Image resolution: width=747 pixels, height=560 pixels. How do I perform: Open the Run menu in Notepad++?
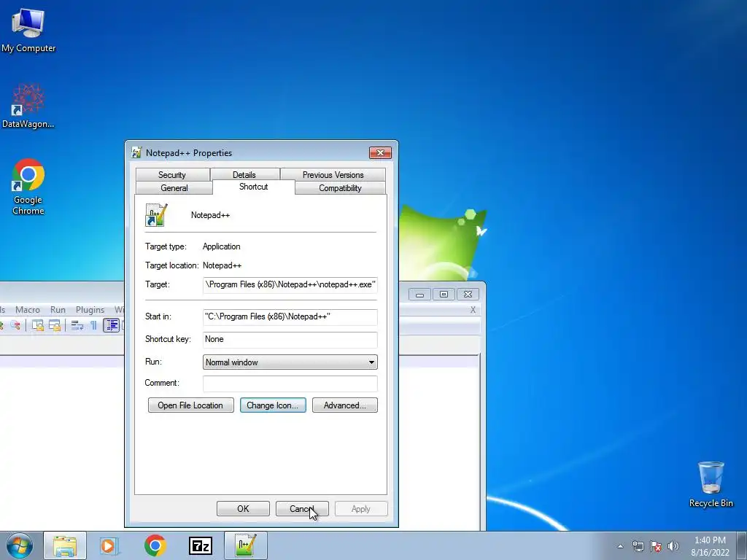(x=58, y=309)
